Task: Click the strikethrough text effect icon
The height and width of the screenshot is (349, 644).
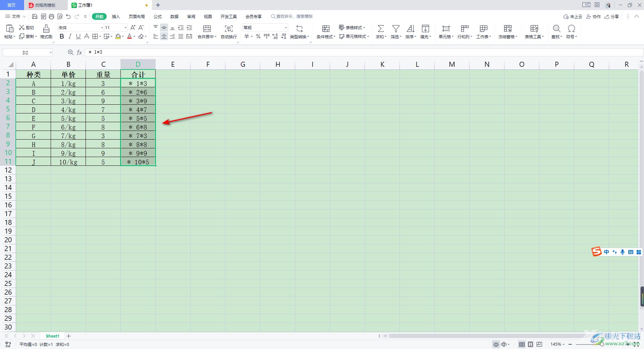Action: (87, 36)
